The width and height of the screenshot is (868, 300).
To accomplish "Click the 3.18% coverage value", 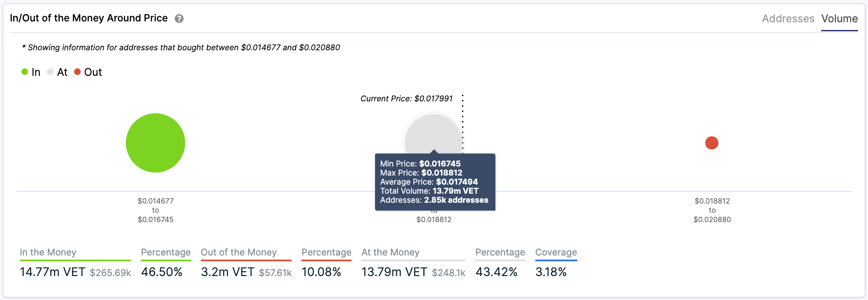I will point(551,272).
